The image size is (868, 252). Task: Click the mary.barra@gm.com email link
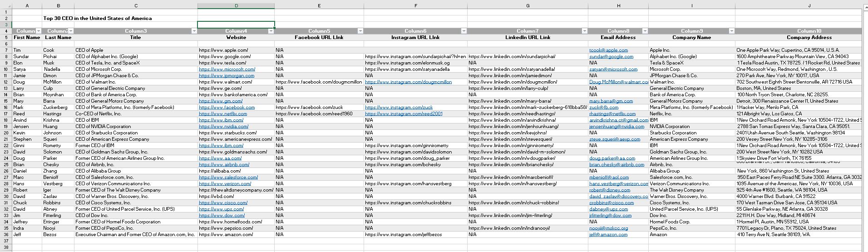click(611, 101)
